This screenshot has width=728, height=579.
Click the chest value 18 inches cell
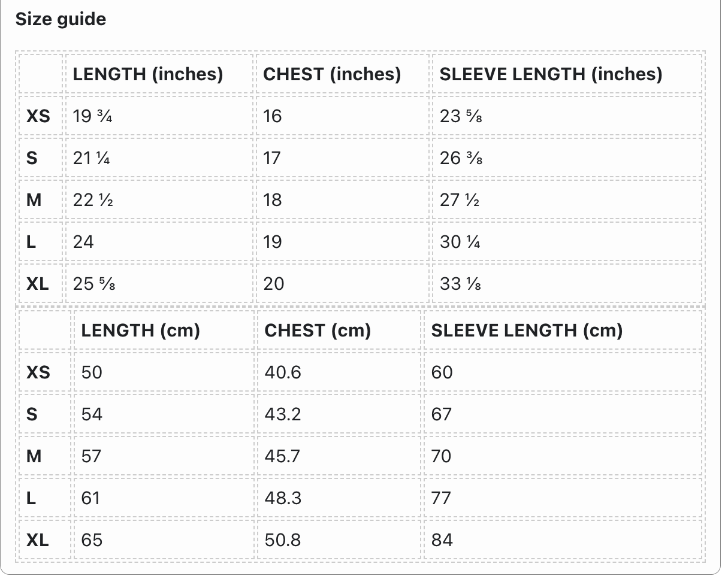tap(273, 200)
